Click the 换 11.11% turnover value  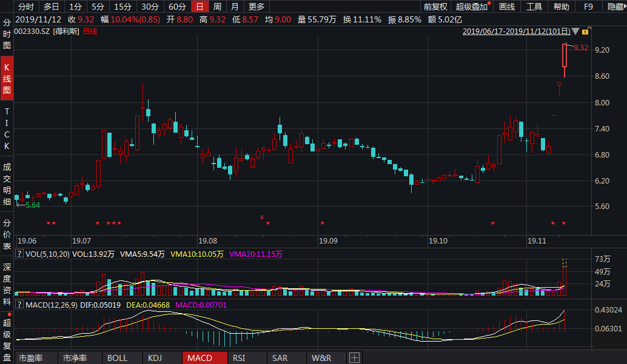click(362, 19)
